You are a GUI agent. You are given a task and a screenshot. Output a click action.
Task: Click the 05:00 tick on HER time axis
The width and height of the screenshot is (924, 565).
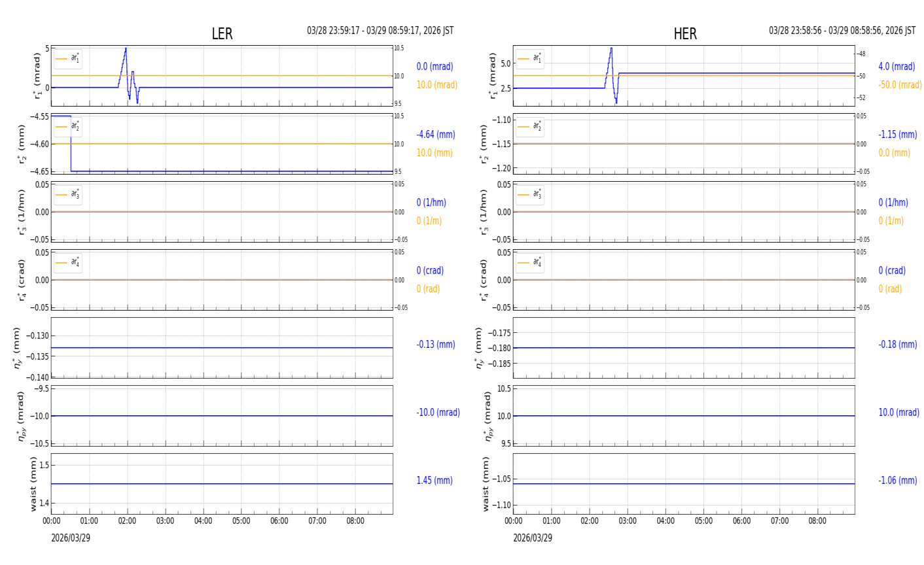point(703,521)
